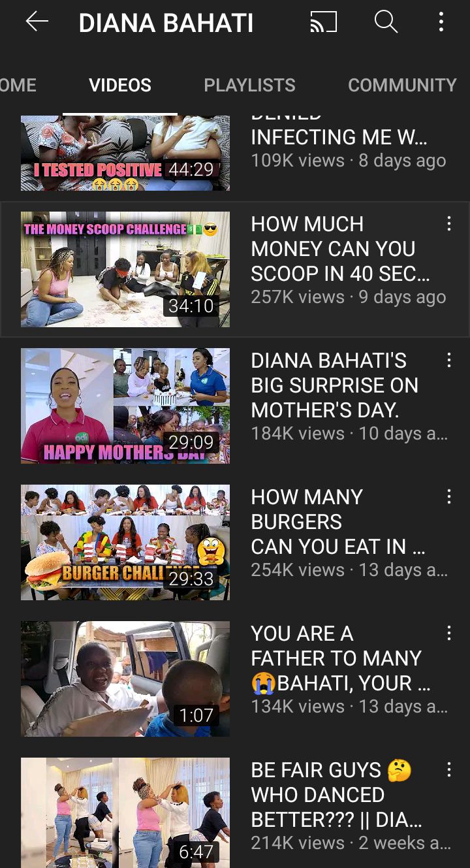Viewport: 470px width, 868px height.
Task: Go to the HOME tab
Action: pyautogui.click(x=18, y=86)
